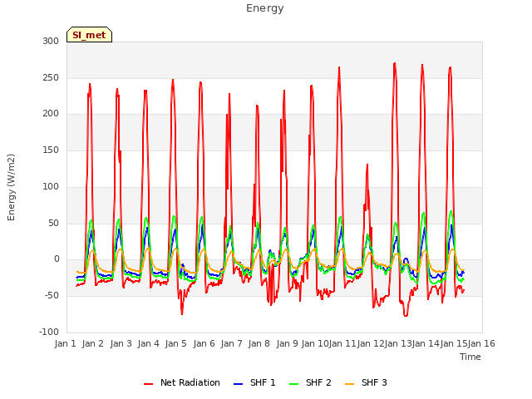Viewport: 532px width, 399px height.
Task: Click the Energy (W/m2) y-axis label
Action: tap(11, 187)
